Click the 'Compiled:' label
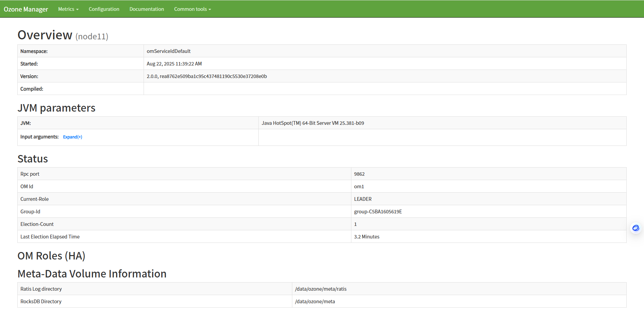Viewport: 644px width, 309px height. [32, 89]
